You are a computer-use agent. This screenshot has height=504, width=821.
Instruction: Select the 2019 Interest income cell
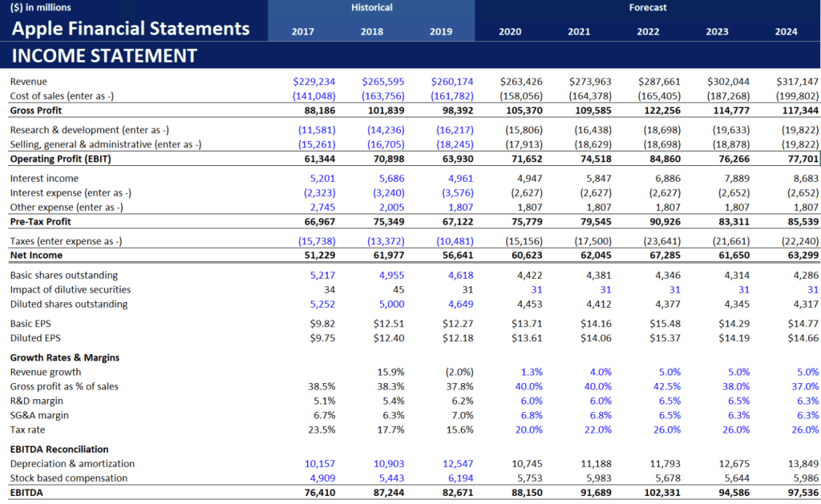pyautogui.click(x=458, y=179)
